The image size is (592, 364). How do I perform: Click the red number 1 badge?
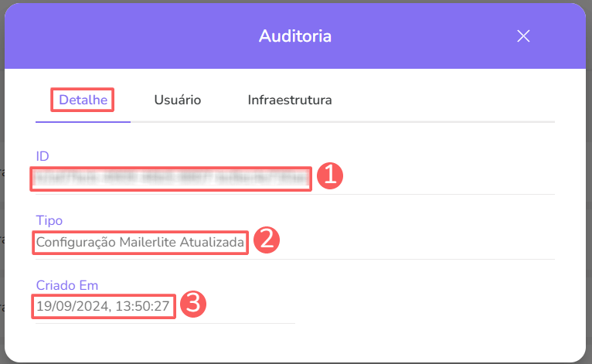click(x=330, y=176)
